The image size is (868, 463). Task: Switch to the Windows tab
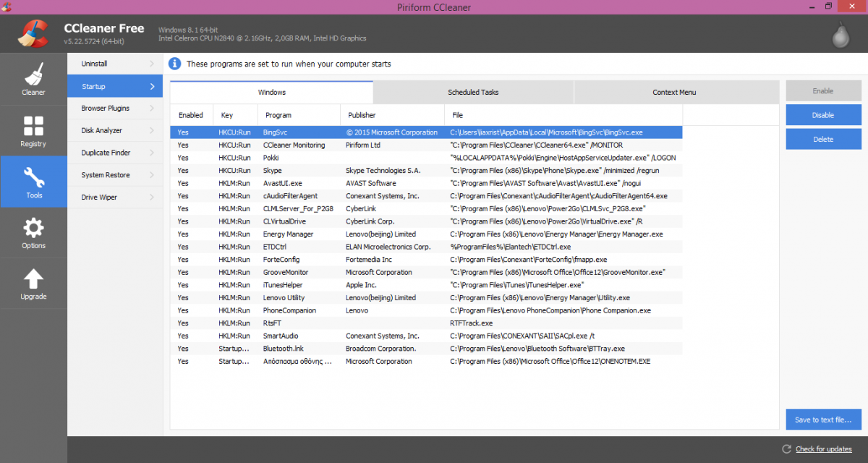272,92
